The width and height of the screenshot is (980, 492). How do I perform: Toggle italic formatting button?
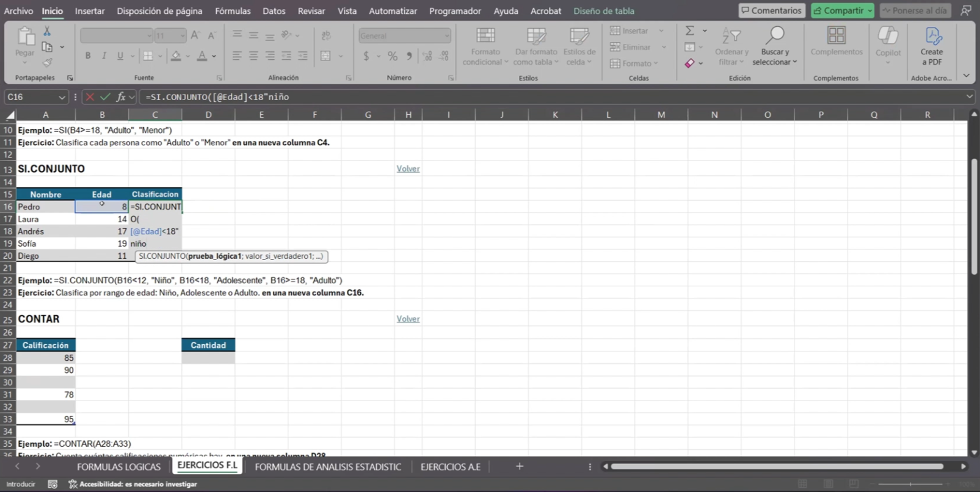pos(104,56)
